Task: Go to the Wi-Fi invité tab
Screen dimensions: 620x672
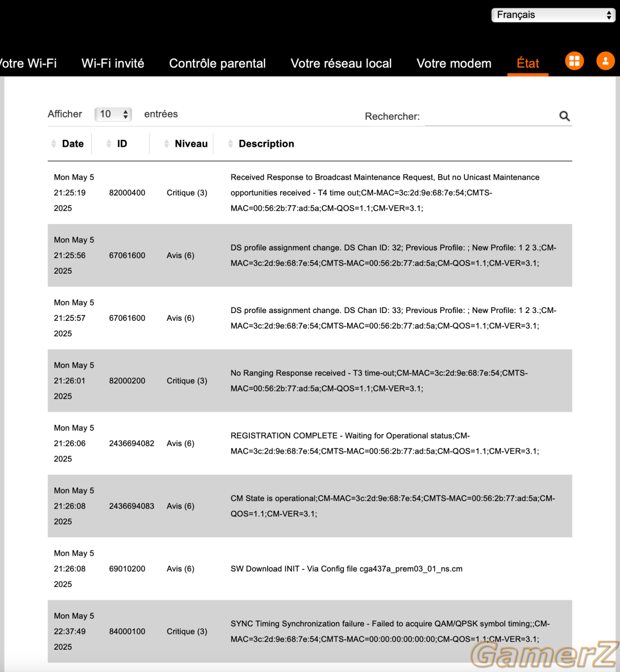Action: [x=113, y=63]
